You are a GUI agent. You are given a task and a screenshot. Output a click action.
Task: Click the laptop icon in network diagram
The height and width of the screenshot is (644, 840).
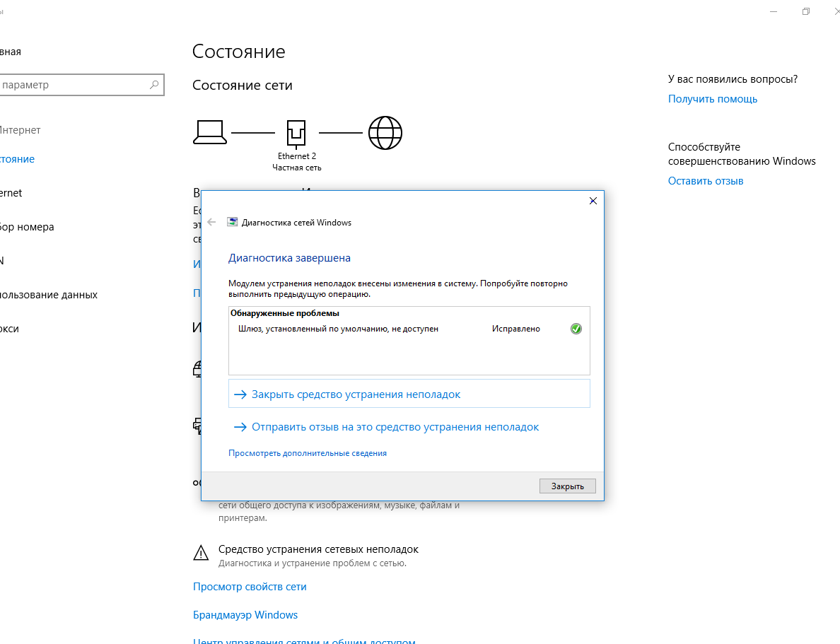tap(210, 132)
